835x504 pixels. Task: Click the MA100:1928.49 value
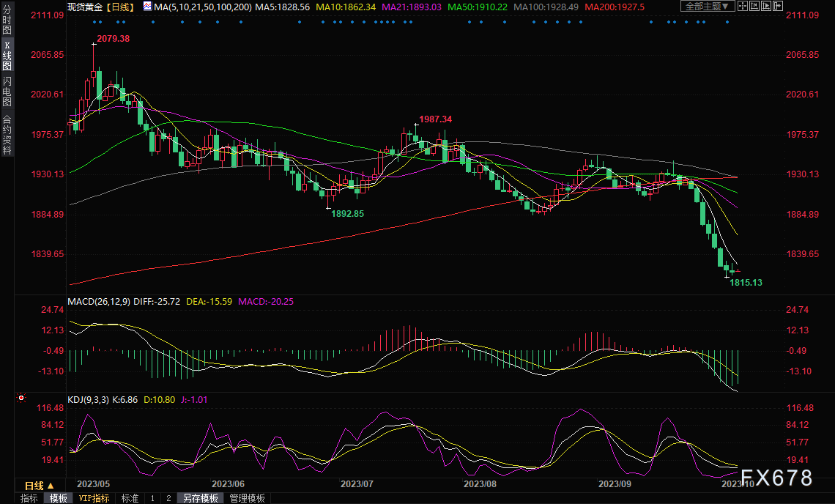(x=546, y=7)
